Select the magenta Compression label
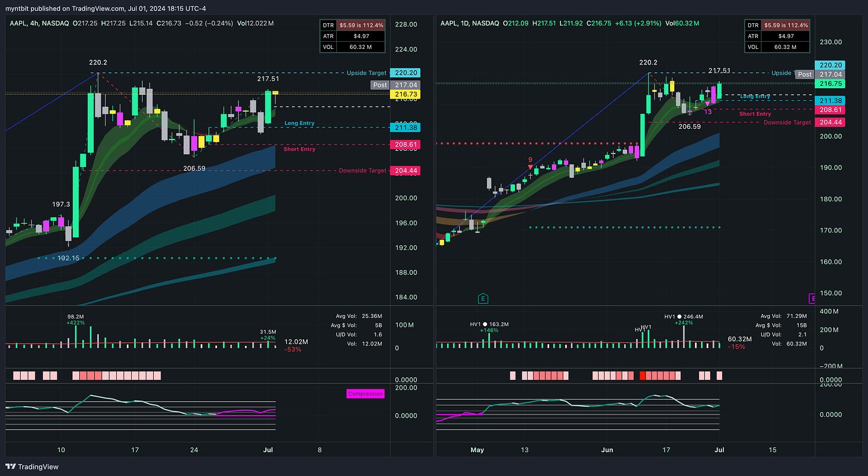 click(x=365, y=394)
